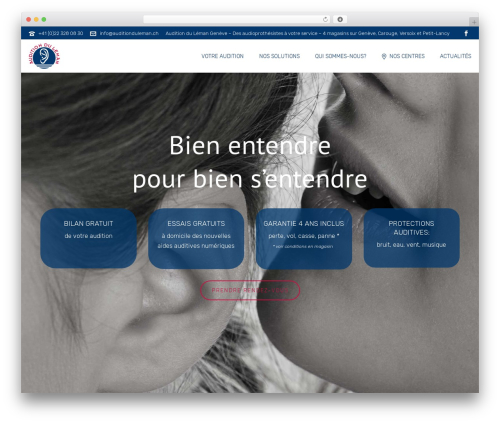The height and width of the screenshot is (423, 500).
Task: Click the 'pour bien s'entendre' headline line
Action: pyautogui.click(x=250, y=179)
